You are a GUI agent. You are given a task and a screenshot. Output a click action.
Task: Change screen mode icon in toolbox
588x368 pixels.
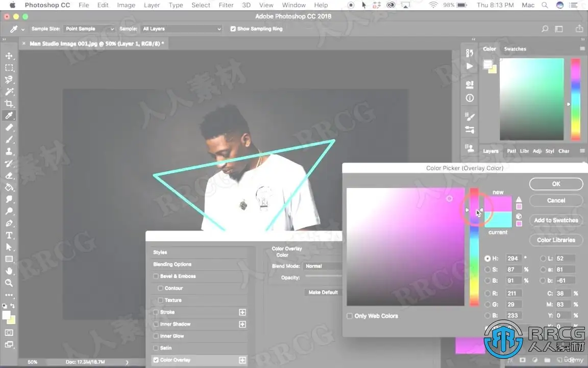coord(9,344)
